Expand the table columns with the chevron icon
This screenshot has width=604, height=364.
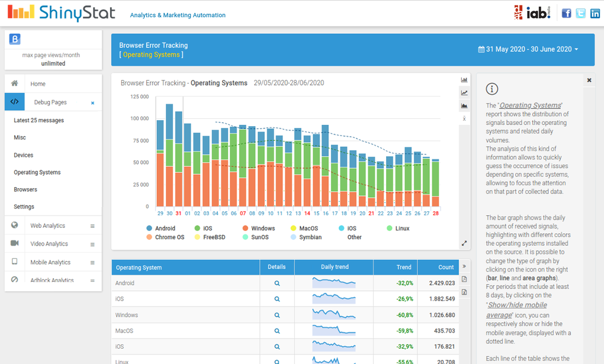tap(464, 266)
